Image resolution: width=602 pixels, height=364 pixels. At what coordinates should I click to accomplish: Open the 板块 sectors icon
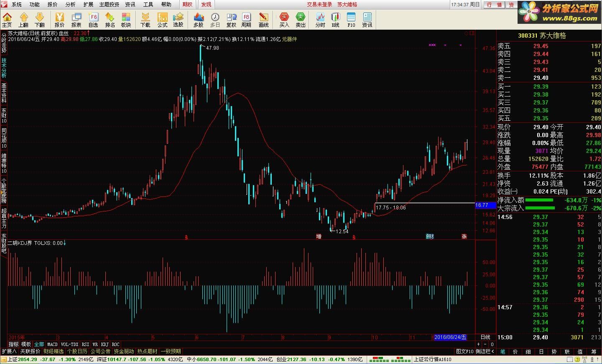click(x=126, y=20)
